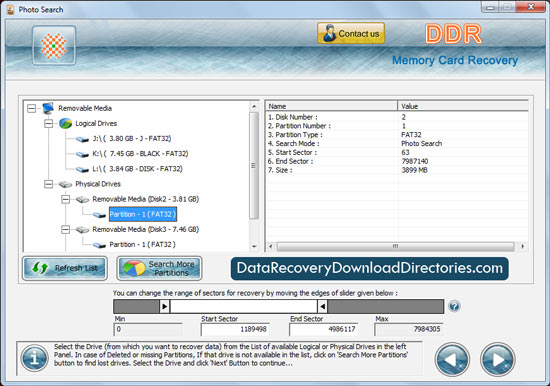Open the Contact us button

coord(351,33)
